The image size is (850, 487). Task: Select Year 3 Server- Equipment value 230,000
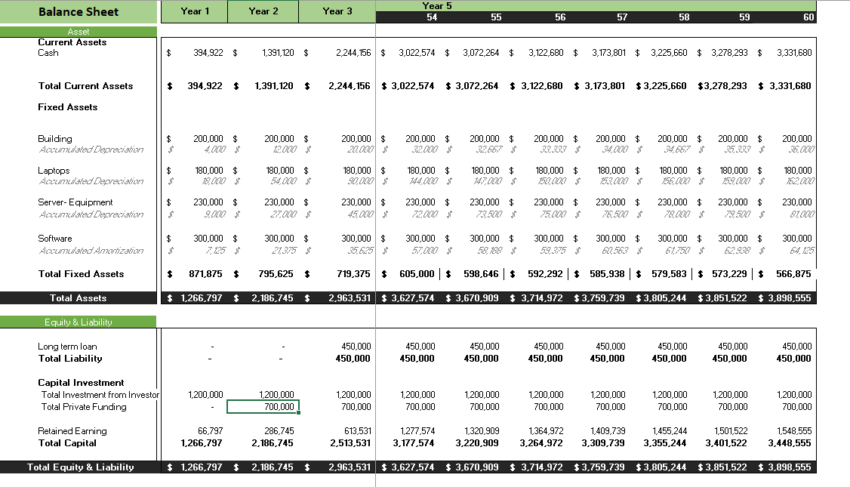click(356, 202)
